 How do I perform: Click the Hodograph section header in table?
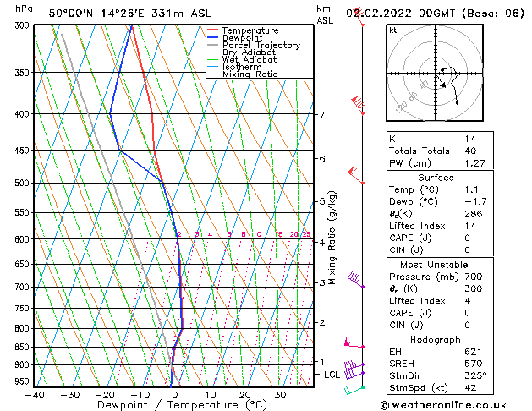click(x=435, y=339)
